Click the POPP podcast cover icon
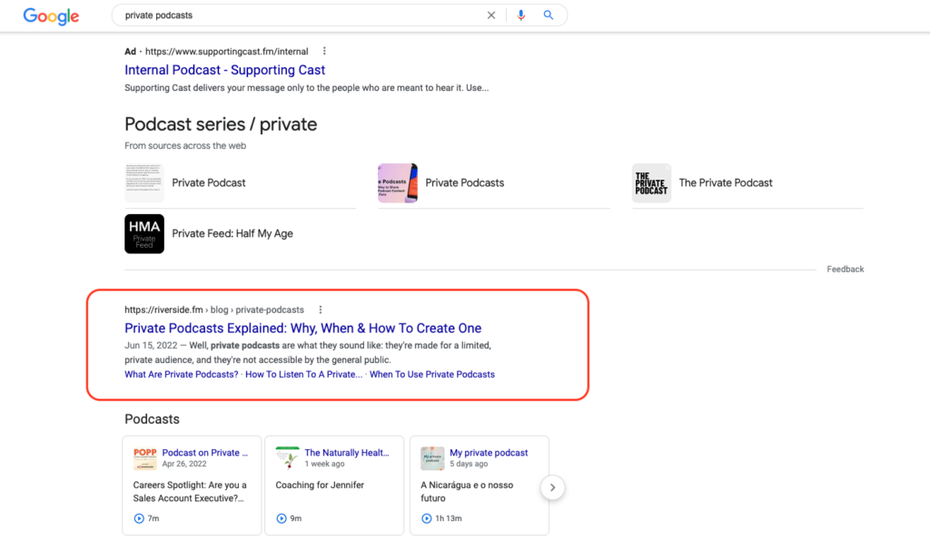 (144, 458)
